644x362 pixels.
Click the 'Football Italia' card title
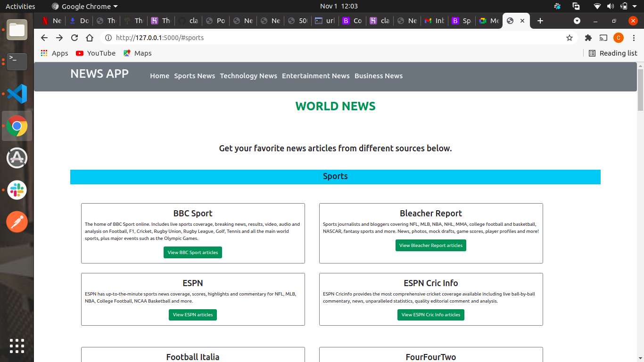(x=193, y=357)
